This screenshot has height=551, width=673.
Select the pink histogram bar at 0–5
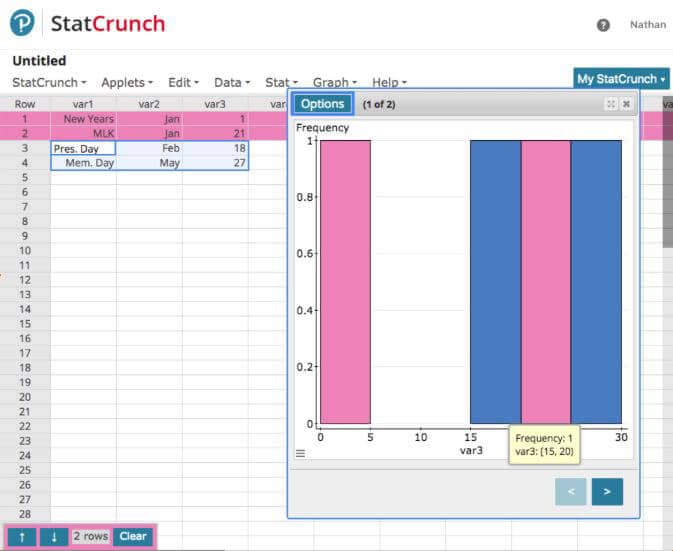tap(345, 282)
